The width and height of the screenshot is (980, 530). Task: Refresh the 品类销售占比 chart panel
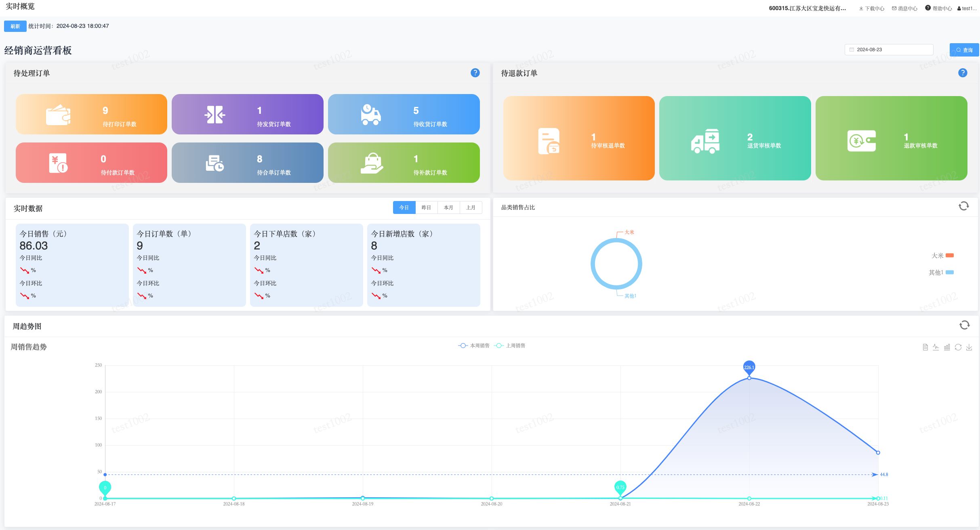pos(963,206)
